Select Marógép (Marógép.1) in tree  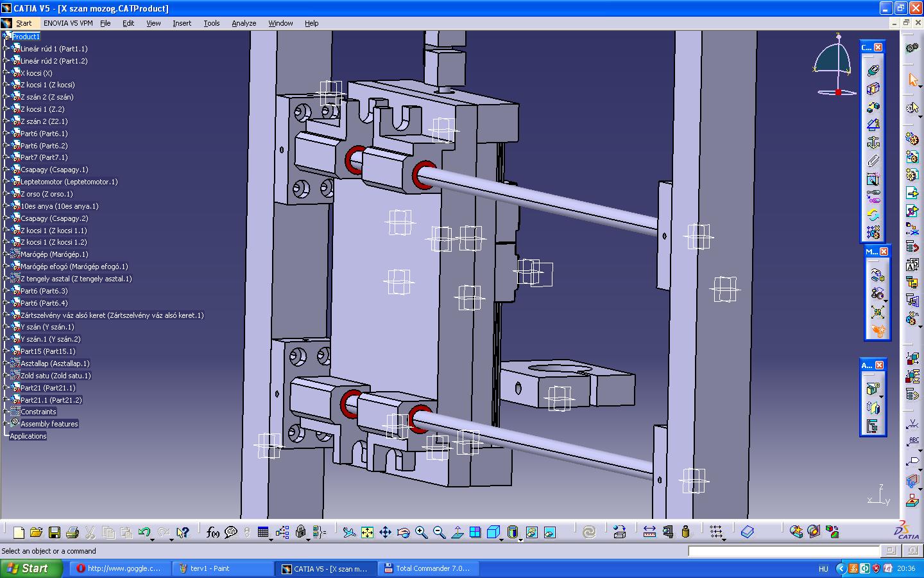click(54, 254)
